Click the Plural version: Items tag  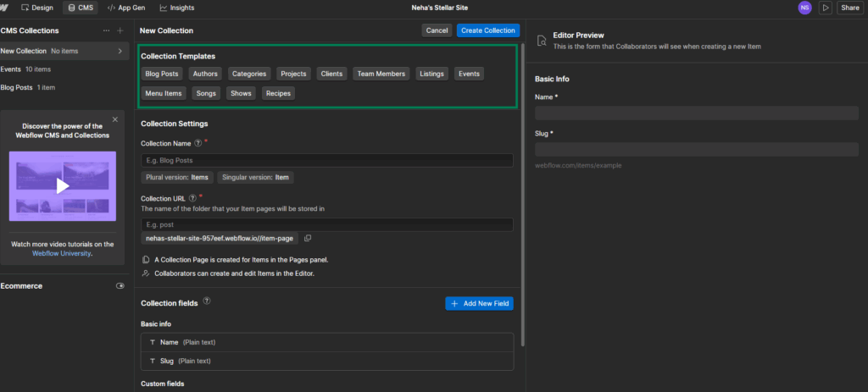[x=177, y=178]
